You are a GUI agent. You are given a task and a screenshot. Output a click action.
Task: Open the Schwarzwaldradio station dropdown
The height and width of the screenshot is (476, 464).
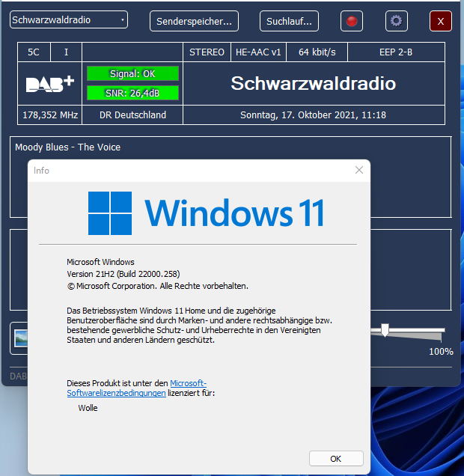pos(69,20)
